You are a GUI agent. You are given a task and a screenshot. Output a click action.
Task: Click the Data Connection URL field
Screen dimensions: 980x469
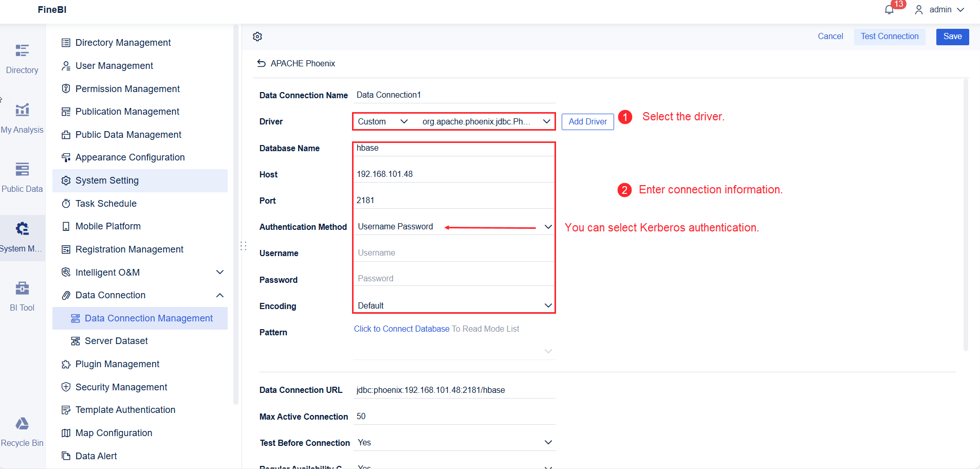(x=455, y=390)
